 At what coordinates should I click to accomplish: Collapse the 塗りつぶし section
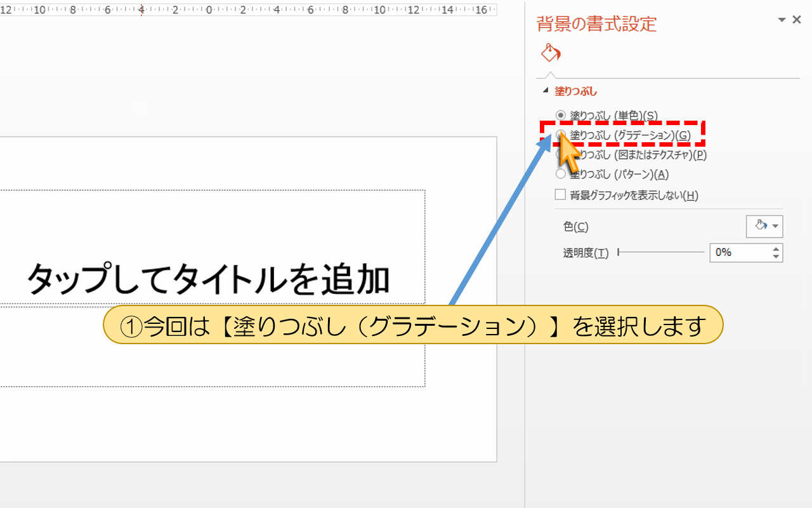[545, 91]
